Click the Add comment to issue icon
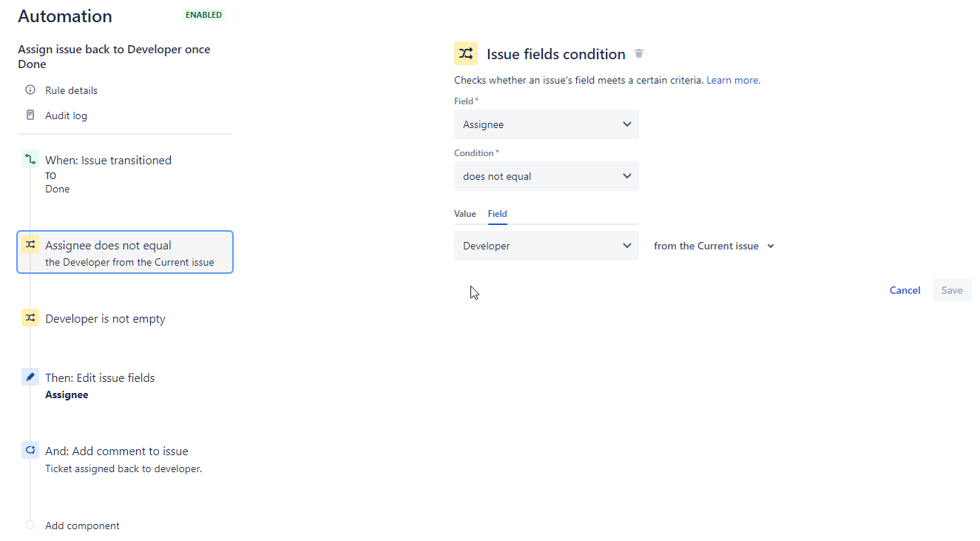The height and width of the screenshot is (541, 980). [x=30, y=451]
